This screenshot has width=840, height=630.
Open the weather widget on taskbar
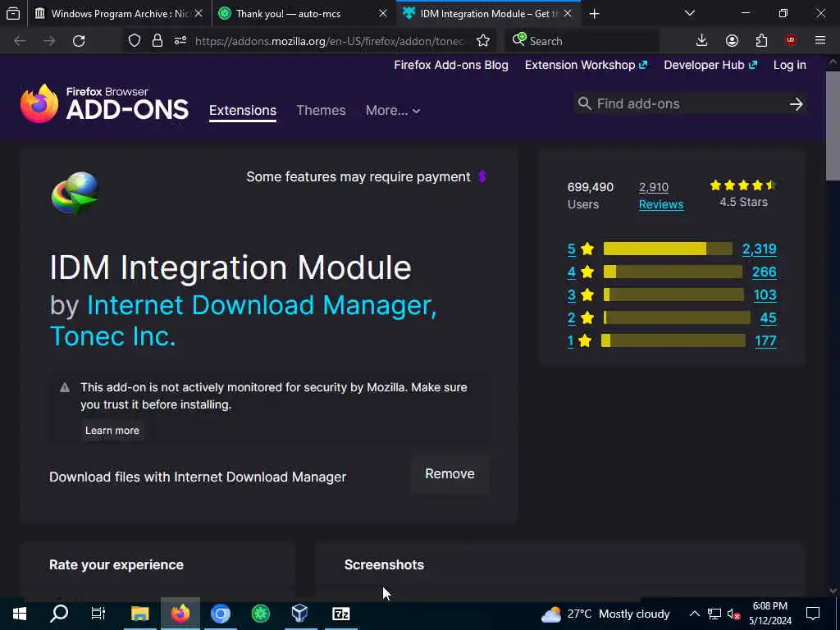pyautogui.click(x=605, y=614)
